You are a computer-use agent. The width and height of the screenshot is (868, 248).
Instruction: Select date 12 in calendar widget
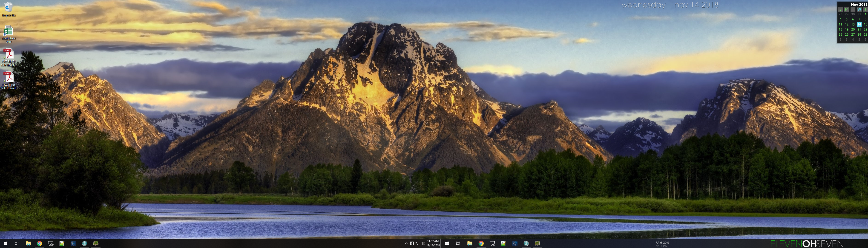[847, 24]
